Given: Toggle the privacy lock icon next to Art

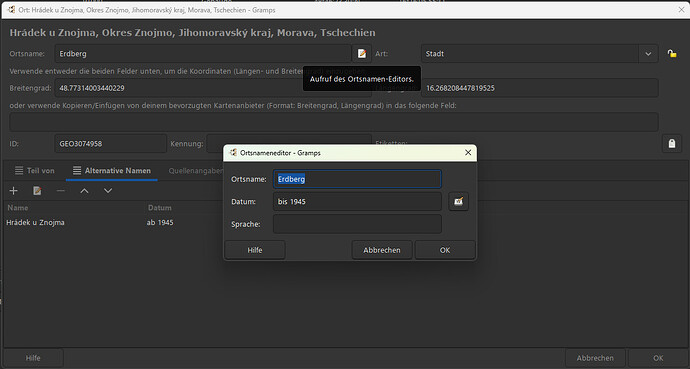Looking at the screenshot, I should point(672,54).
